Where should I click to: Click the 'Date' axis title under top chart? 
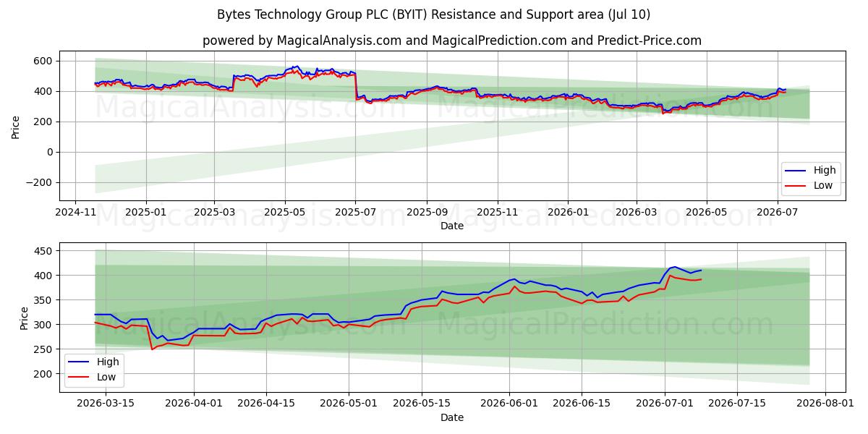coord(452,226)
